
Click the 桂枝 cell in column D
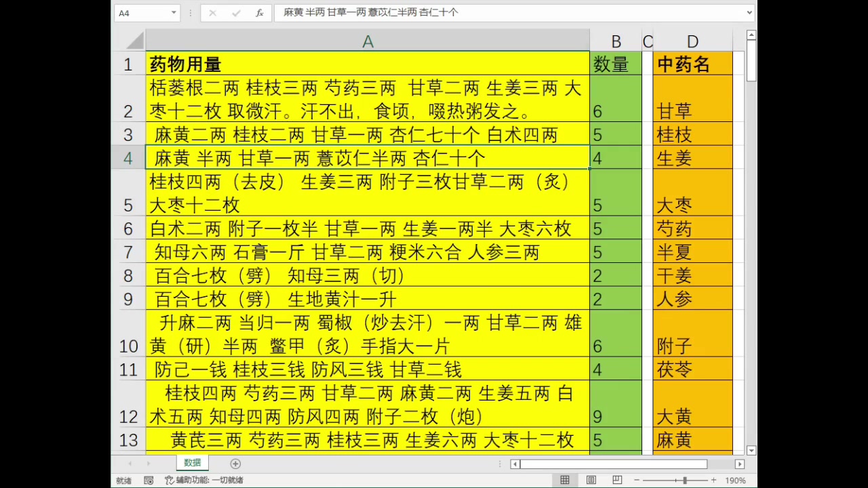tap(692, 134)
